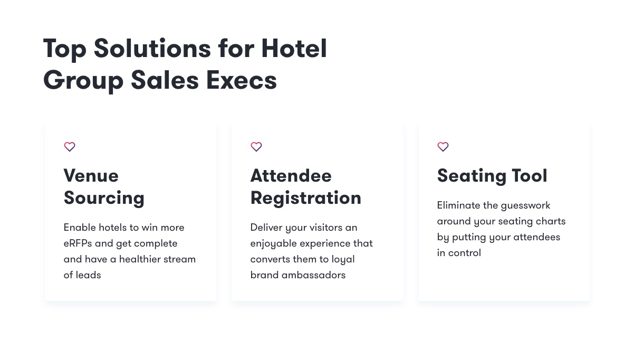The height and width of the screenshot is (339, 644).
Task: Tap the heart icon above Seating Tool
Action: click(443, 147)
